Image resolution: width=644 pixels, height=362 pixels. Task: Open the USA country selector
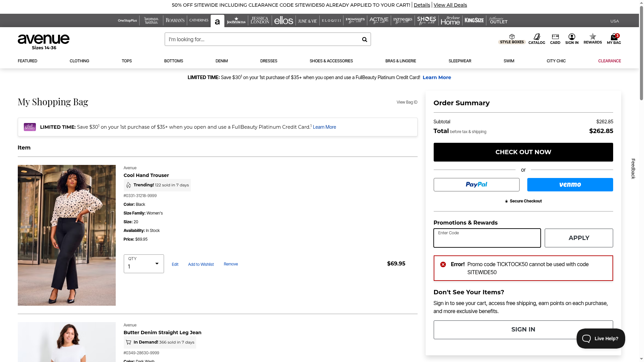614,21
